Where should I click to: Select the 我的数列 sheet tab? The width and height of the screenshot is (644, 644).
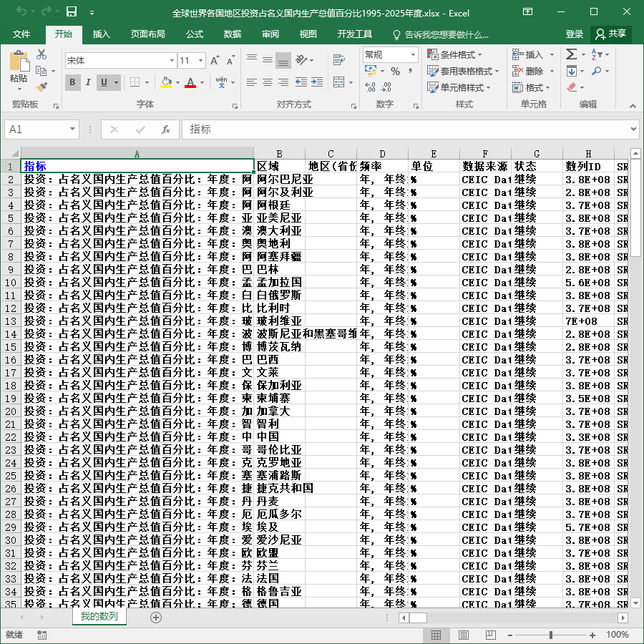click(x=99, y=617)
